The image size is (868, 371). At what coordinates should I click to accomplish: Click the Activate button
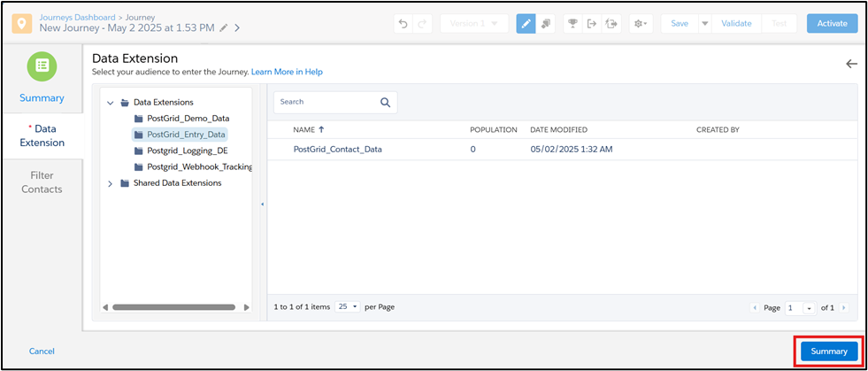pos(833,24)
